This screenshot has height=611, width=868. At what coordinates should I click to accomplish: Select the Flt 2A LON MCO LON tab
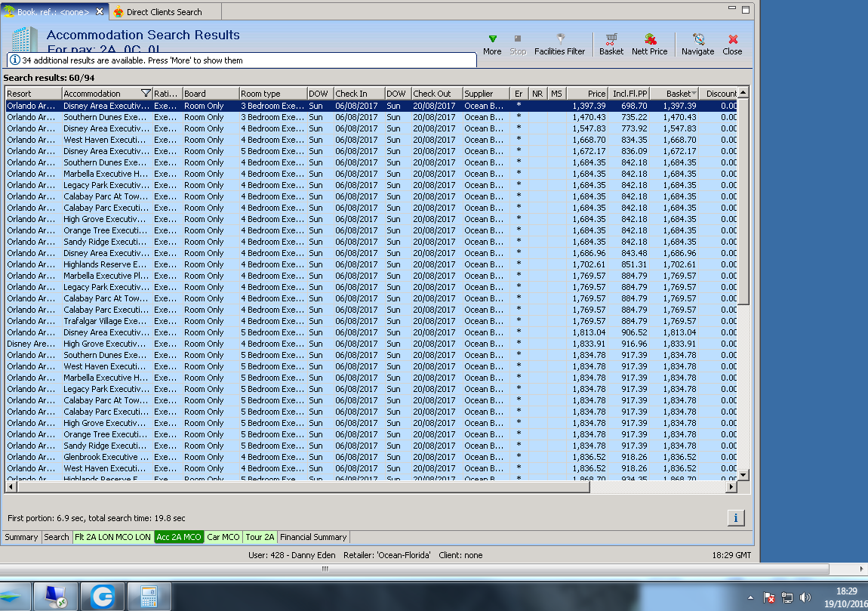pos(112,537)
